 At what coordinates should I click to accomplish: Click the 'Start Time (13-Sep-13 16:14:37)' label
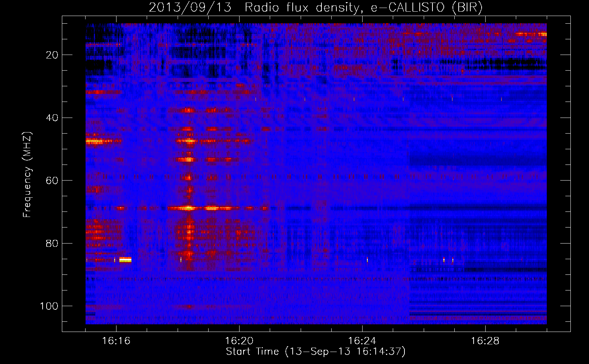point(316,352)
